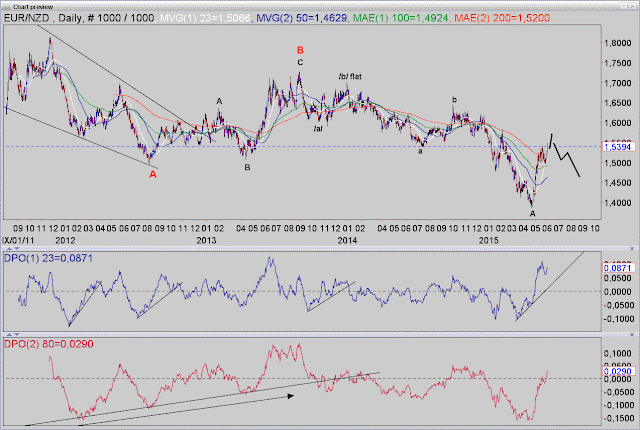Move the DPO(1) panel up with the arrow

(x=11, y=248)
